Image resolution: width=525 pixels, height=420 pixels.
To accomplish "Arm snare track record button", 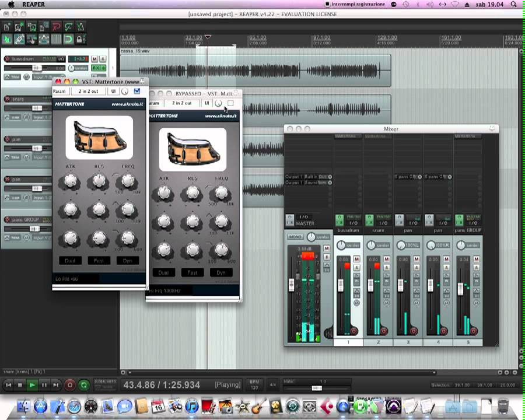I will [7, 99].
